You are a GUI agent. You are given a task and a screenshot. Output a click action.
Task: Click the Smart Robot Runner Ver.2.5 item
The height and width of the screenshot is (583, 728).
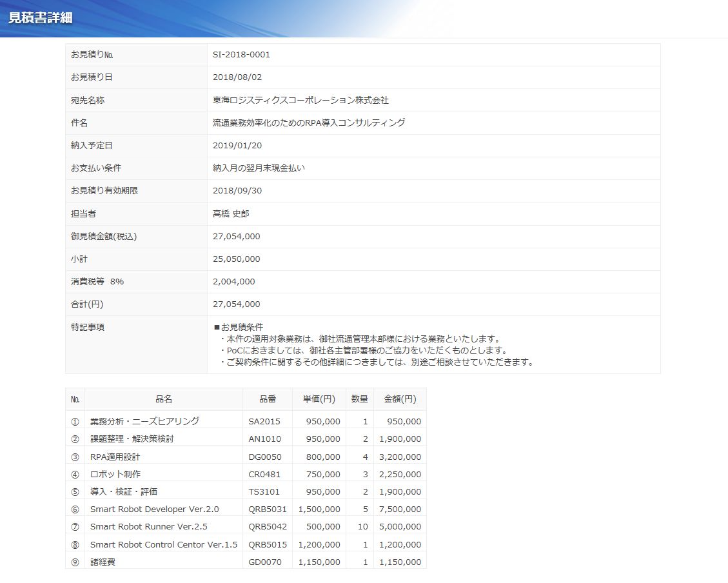(148, 527)
